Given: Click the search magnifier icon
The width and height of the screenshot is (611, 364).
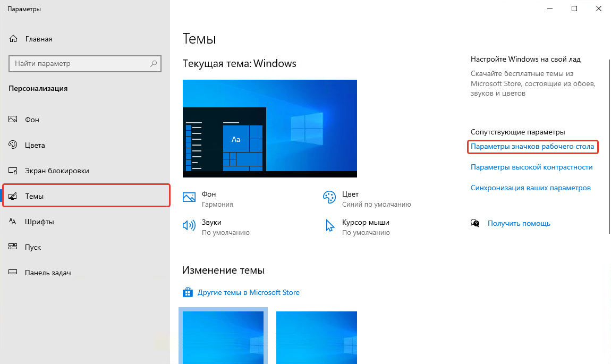Looking at the screenshot, I should 154,63.
